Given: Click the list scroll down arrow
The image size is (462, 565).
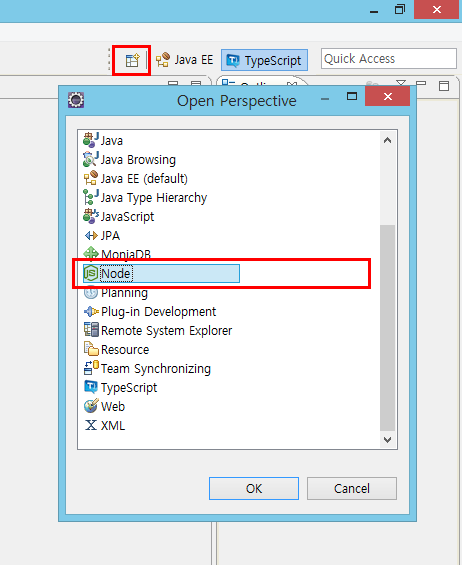Looking at the screenshot, I should (x=387, y=440).
